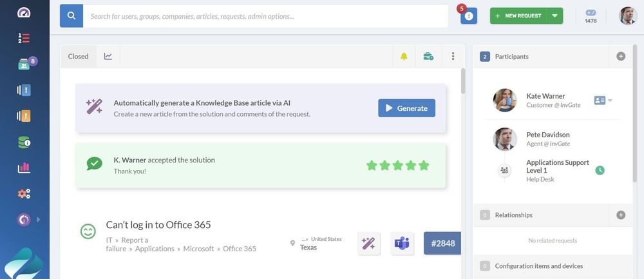Click Applications Support Level 1 group icon
Viewport: 644px width, 279px height.
[505, 170]
